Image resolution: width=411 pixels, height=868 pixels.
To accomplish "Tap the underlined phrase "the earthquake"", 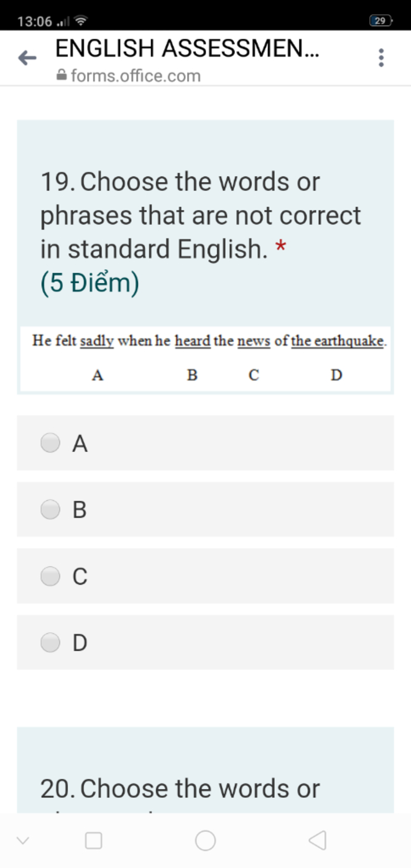I will (338, 341).
